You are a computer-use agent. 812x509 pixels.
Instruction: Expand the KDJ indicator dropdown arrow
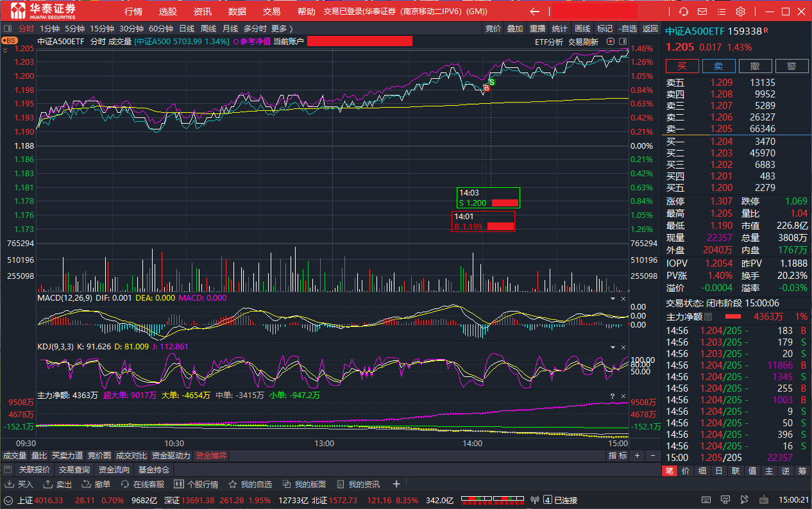pyautogui.click(x=612, y=347)
